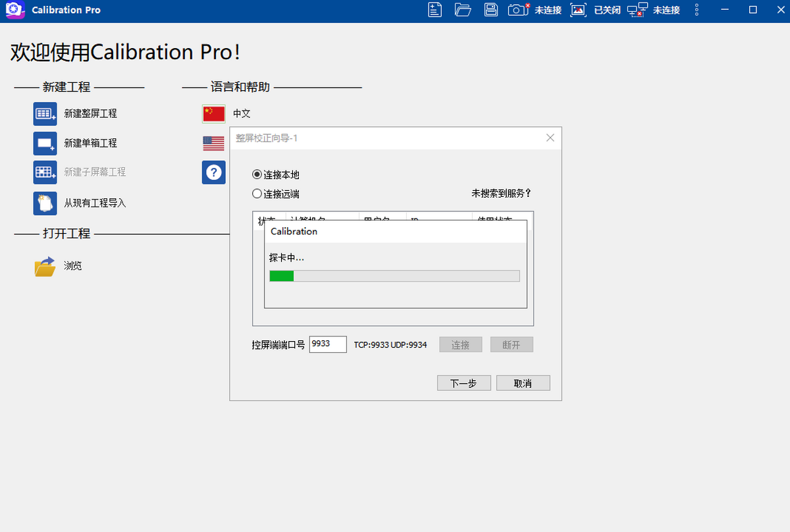Minimize the Calibration Pro window
The width and height of the screenshot is (790, 532).
725,10
